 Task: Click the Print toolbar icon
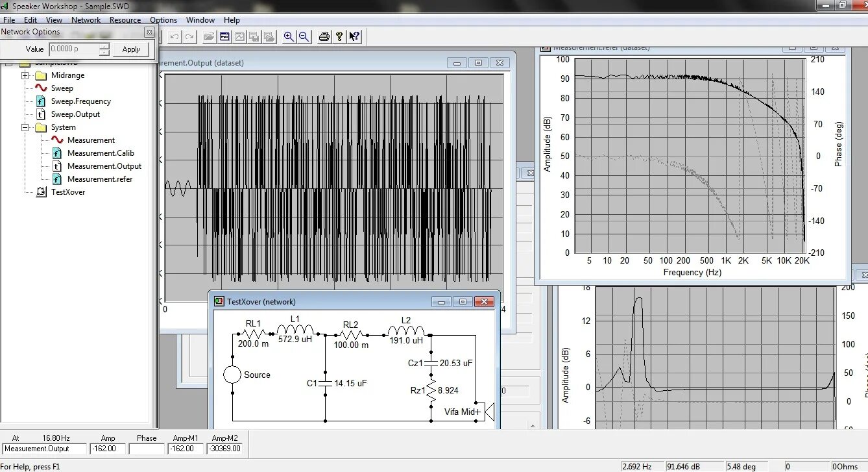(x=324, y=37)
